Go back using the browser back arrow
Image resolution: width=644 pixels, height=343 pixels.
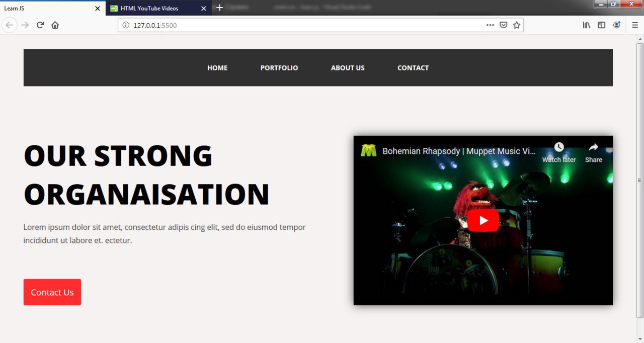[10, 25]
